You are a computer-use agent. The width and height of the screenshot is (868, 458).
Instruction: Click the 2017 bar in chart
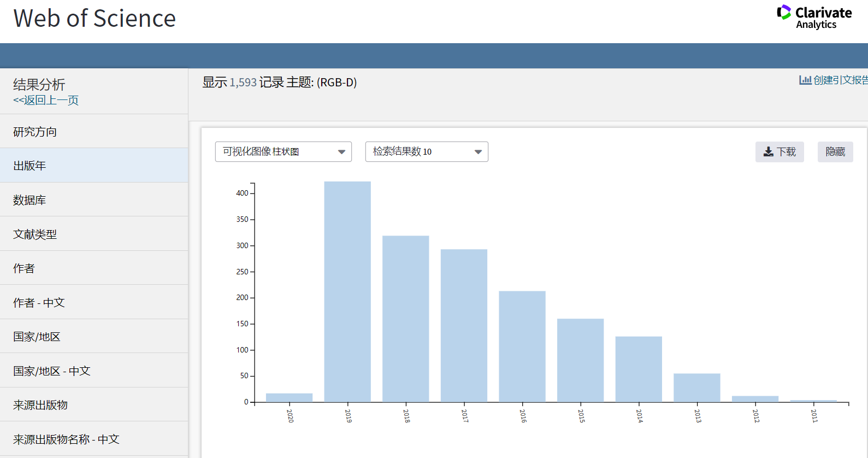464,326
